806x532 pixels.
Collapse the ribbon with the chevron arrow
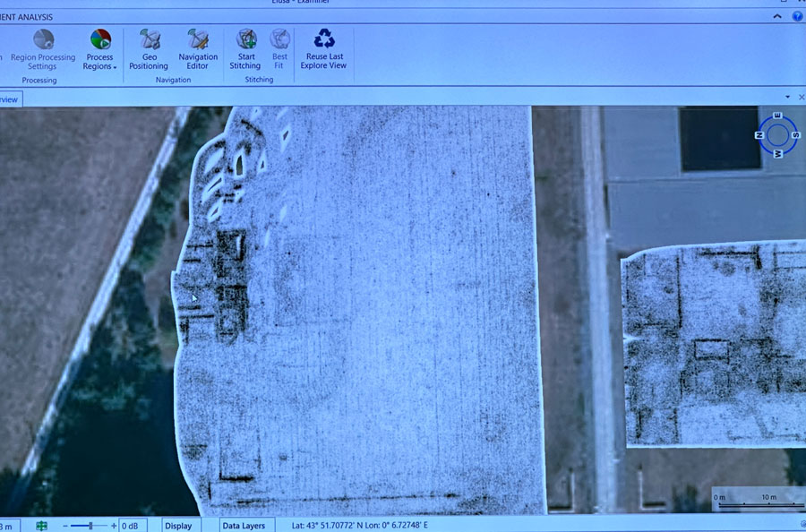(x=776, y=16)
